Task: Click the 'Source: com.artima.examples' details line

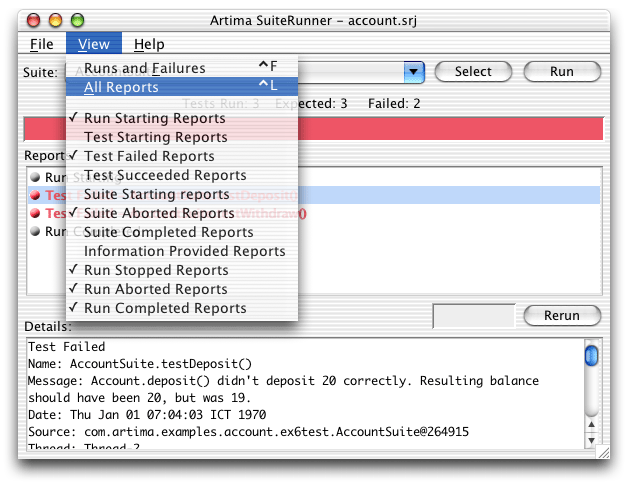Action: 248,432
